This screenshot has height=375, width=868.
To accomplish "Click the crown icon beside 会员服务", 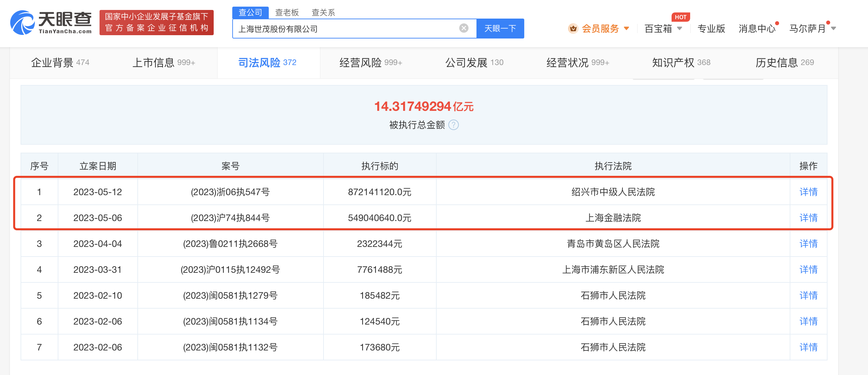I will click(573, 29).
